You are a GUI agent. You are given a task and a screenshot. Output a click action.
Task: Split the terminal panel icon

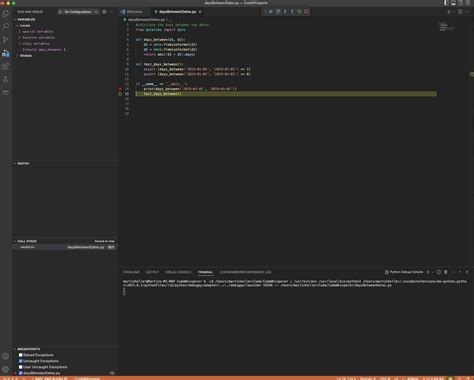pyautogui.click(x=439, y=272)
